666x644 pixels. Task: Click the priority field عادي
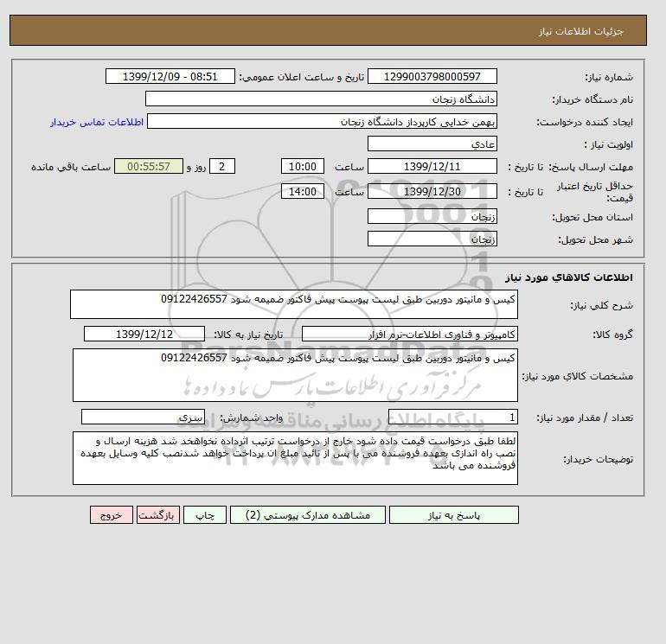pyautogui.click(x=432, y=143)
